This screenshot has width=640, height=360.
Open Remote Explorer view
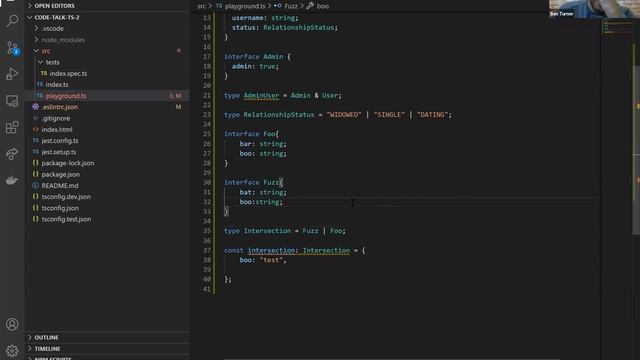pos(12,101)
